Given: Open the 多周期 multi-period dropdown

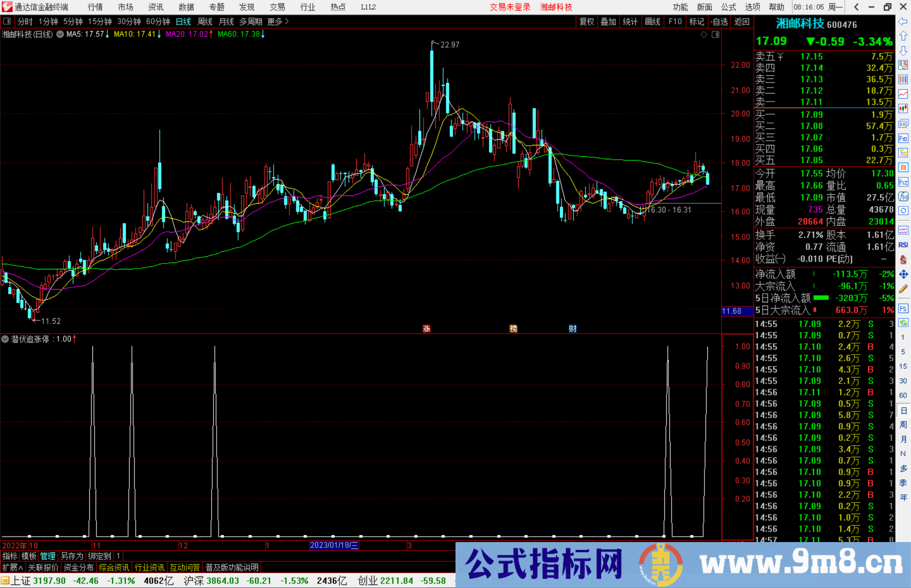Looking at the screenshot, I should (251, 21).
